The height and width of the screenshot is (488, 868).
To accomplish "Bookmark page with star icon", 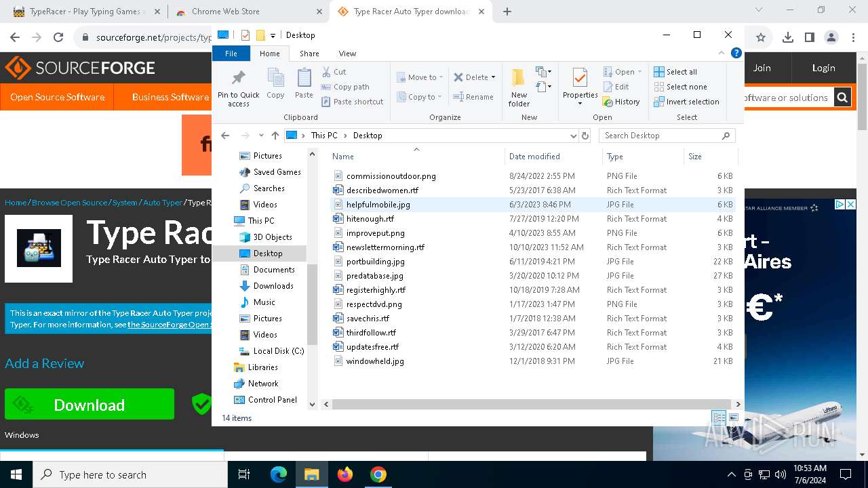I will click(x=761, y=38).
